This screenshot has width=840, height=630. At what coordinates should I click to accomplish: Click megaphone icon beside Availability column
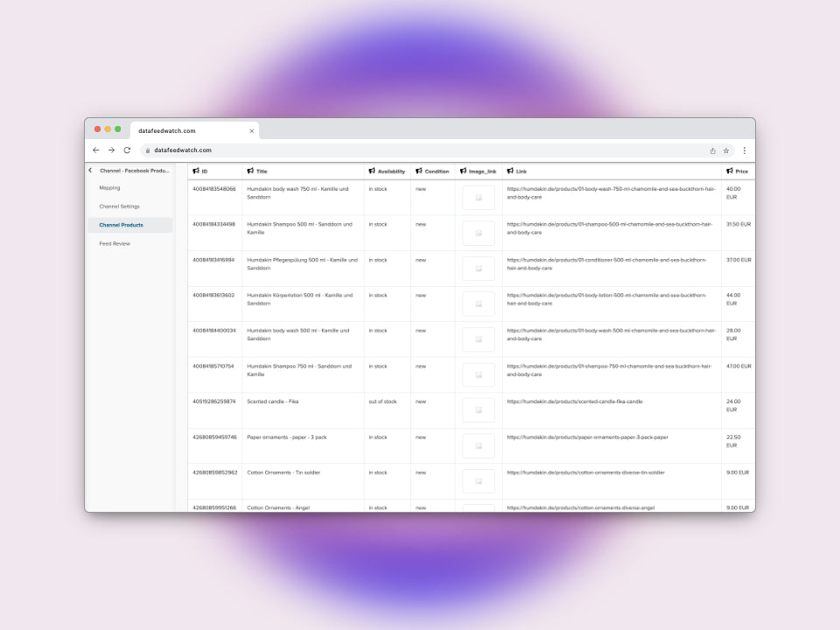(x=372, y=171)
